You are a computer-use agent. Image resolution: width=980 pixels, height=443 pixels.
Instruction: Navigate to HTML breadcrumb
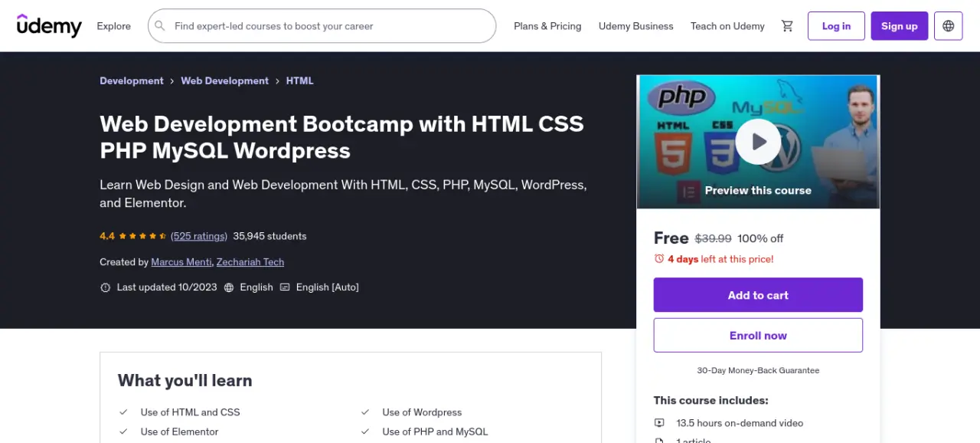click(299, 80)
